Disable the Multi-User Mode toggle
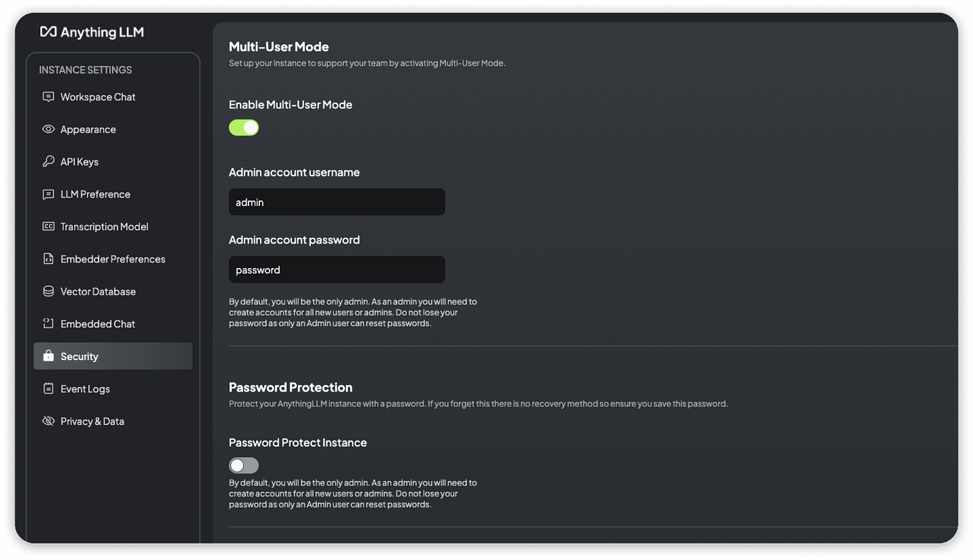 [x=243, y=127]
